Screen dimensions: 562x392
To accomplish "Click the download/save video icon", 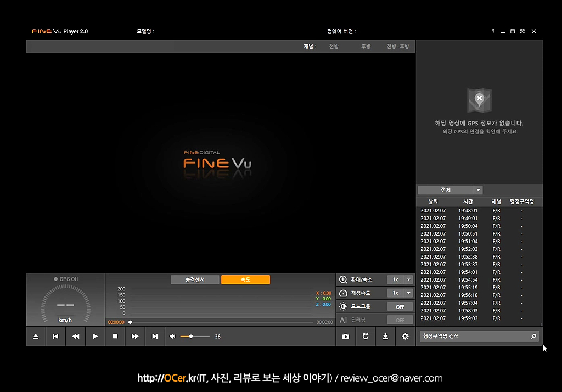I will click(385, 337).
